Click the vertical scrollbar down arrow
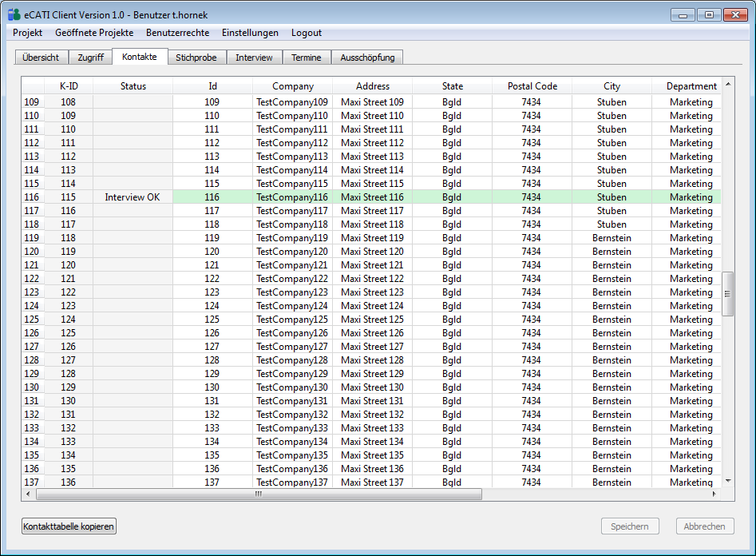Viewport: 756px width, 556px height. coord(727,481)
